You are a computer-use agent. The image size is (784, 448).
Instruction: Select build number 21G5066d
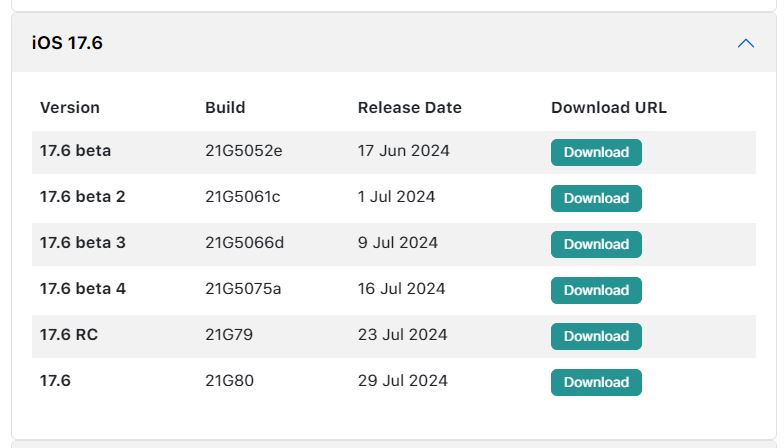tap(244, 242)
